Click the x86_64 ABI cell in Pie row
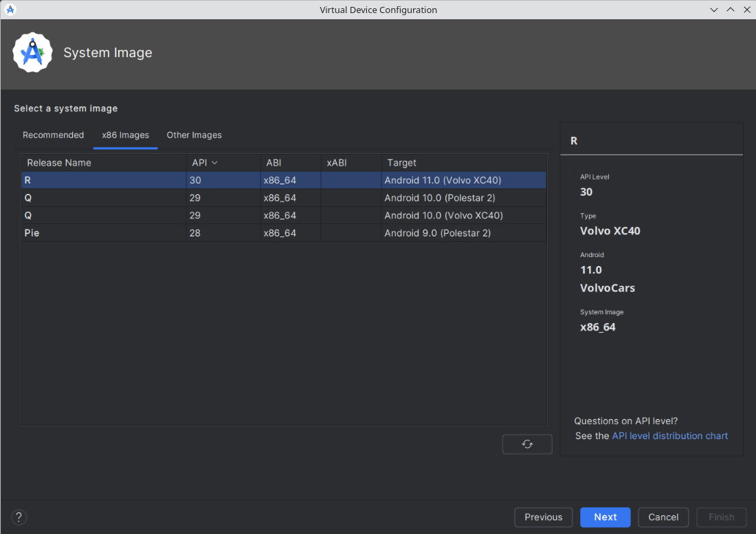 coord(291,233)
